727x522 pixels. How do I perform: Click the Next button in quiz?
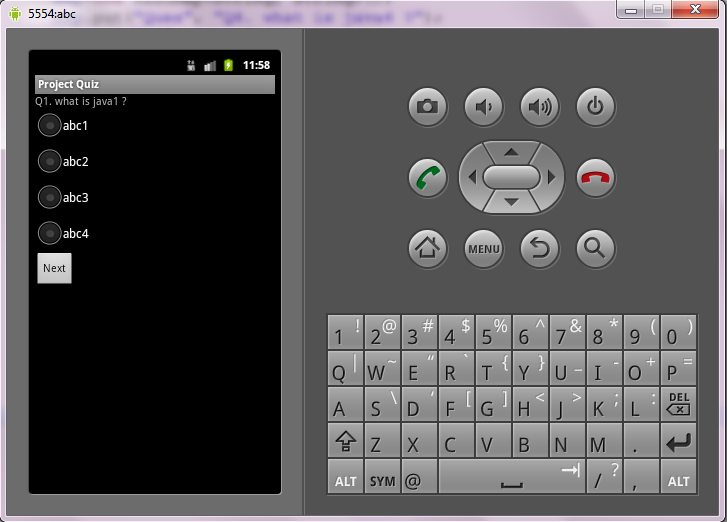54,268
